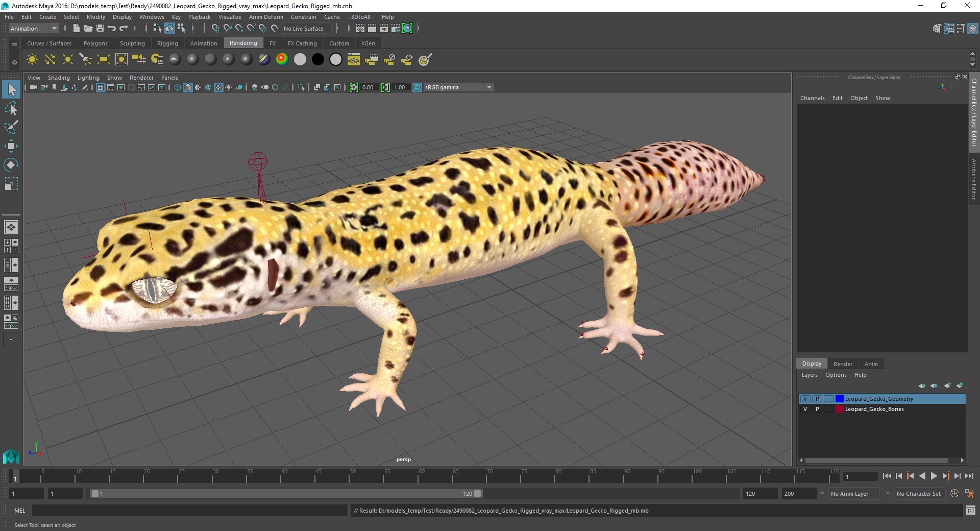Open the Animation menu set dropdown
The image size is (980, 531).
34,29
